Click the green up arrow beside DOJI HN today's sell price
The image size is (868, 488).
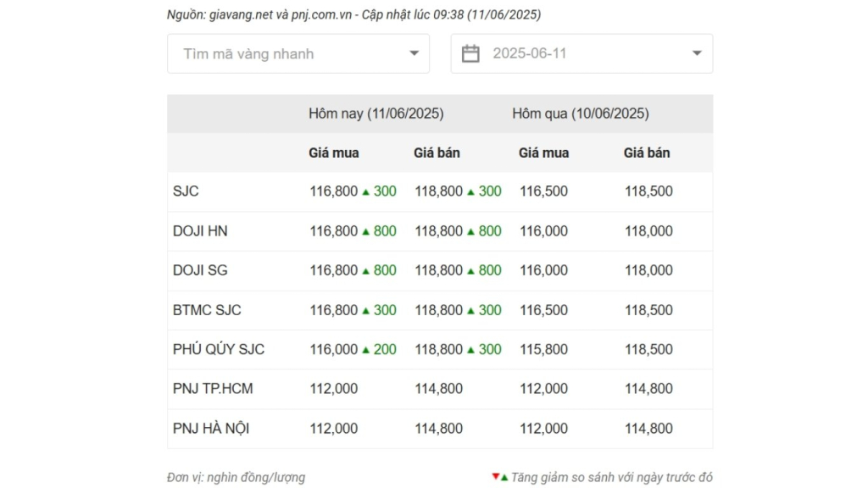pos(471,232)
